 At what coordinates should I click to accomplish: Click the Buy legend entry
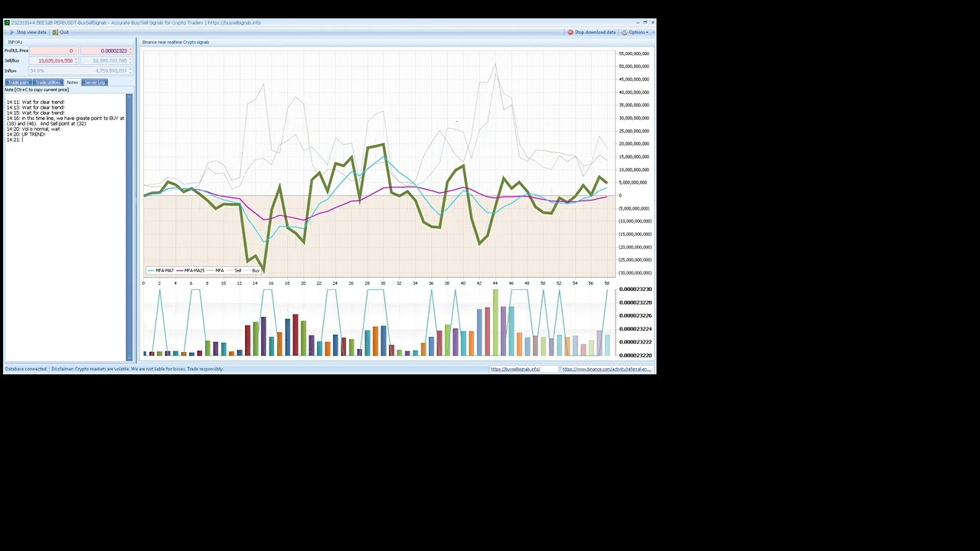(252, 270)
